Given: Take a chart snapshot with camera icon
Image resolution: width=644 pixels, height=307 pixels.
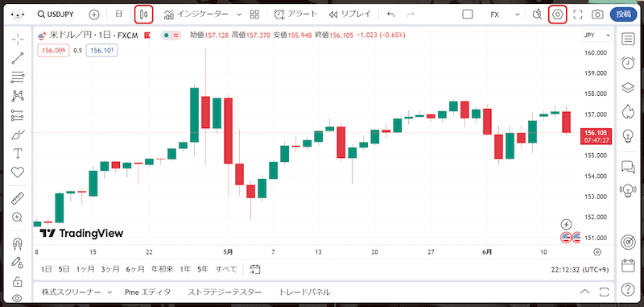Looking at the screenshot, I should pos(597,15).
